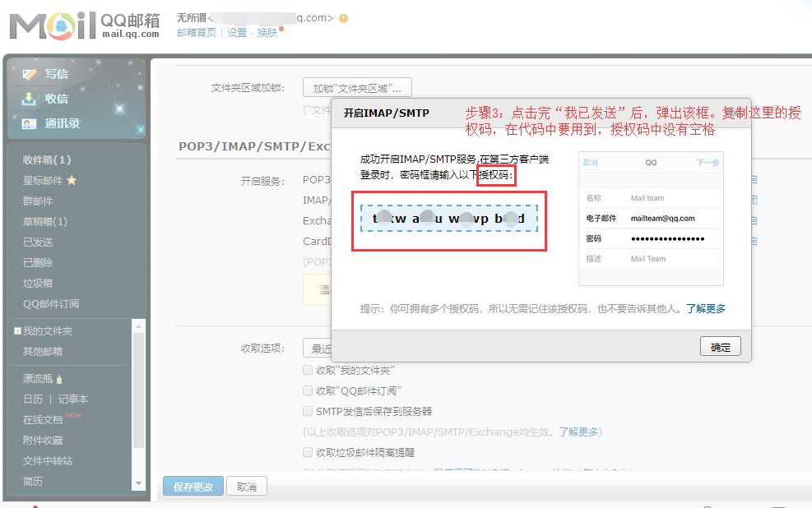Open 草稿箱(1) drafts folder

pos(45,221)
